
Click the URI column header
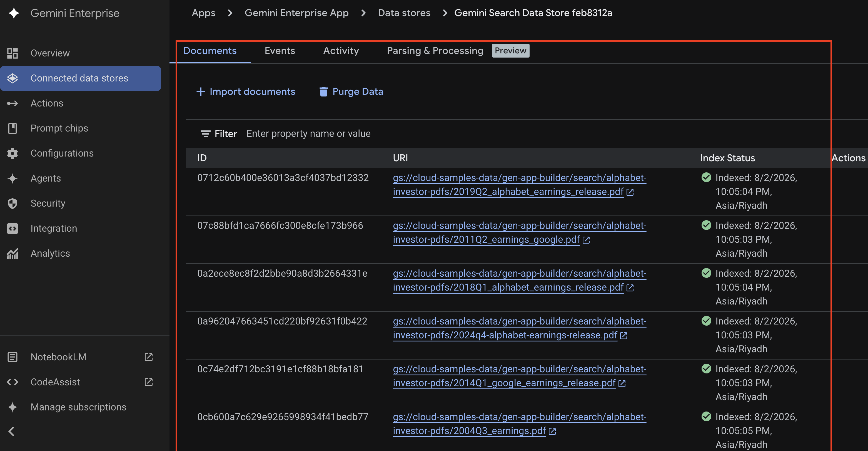[400, 158]
